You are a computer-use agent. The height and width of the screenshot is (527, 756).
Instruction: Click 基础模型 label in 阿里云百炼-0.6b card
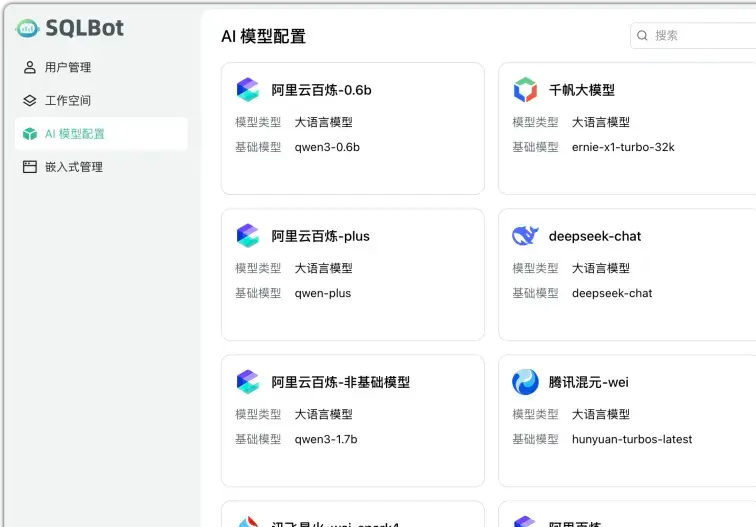(258, 147)
